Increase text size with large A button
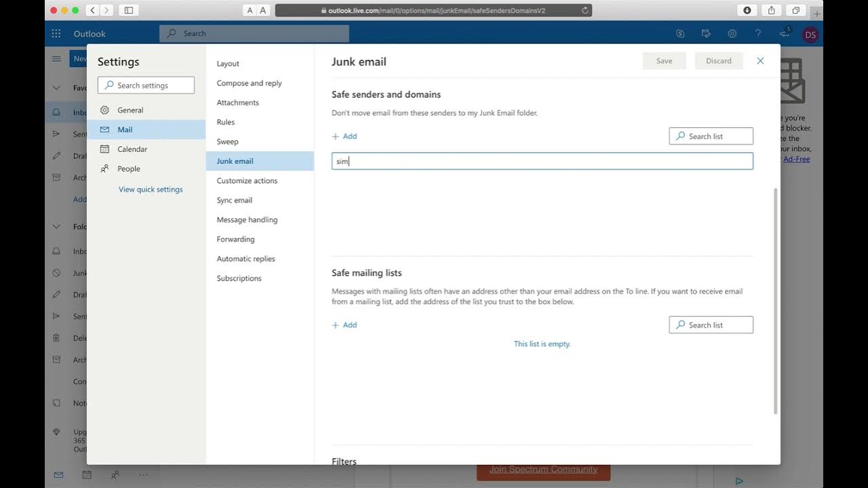 (x=263, y=10)
